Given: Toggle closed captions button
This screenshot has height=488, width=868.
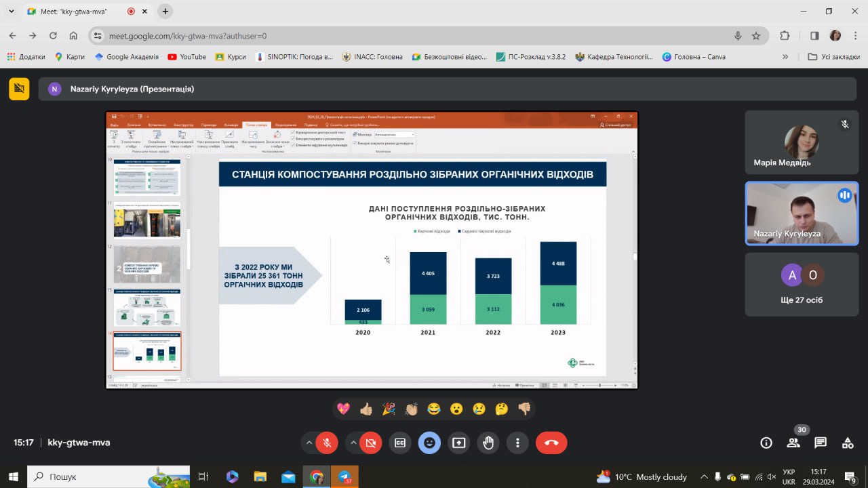Looking at the screenshot, I should point(400,443).
